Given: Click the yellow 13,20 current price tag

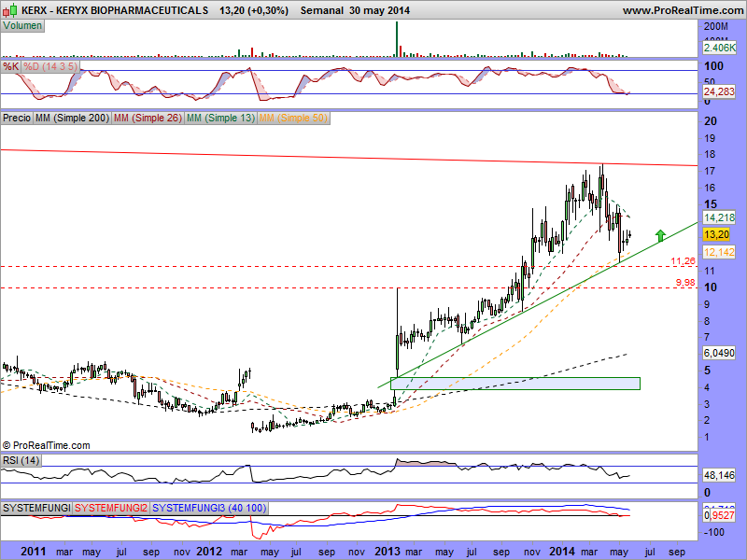Looking at the screenshot, I should coord(716,234).
